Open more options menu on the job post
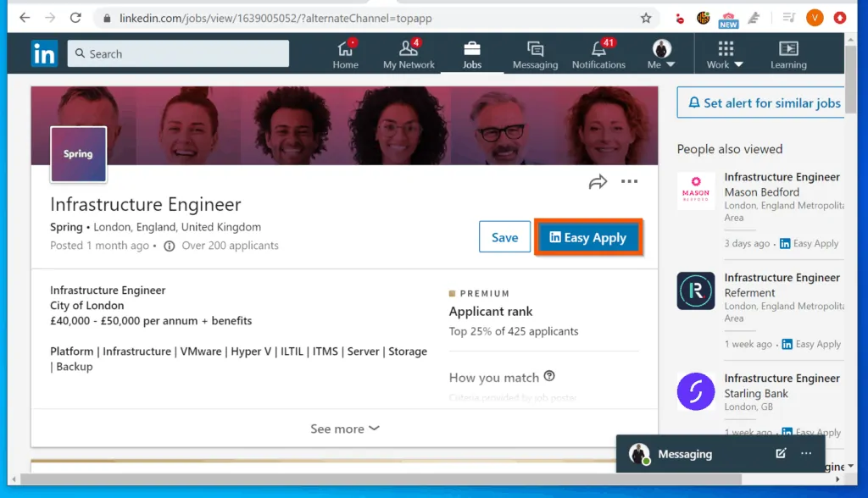 click(629, 181)
